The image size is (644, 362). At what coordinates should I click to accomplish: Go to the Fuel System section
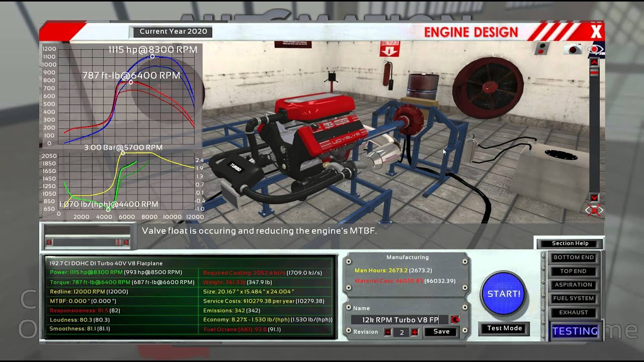click(x=574, y=298)
